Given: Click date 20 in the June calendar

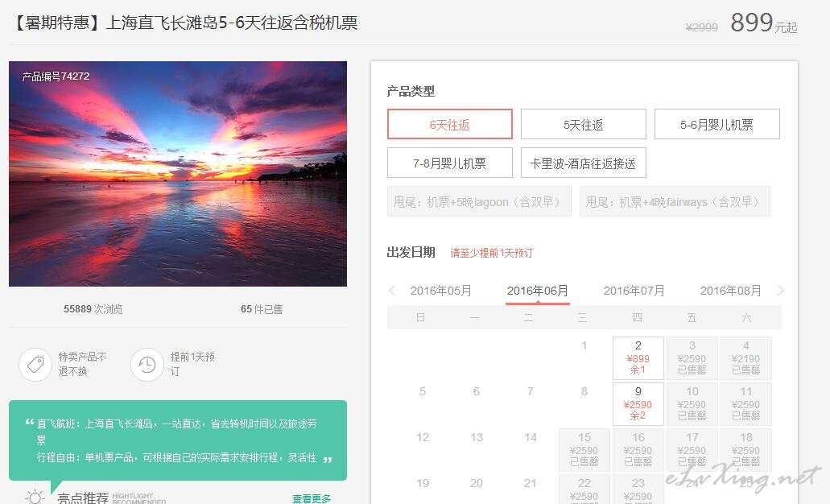Looking at the screenshot, I should coord(477,483).
